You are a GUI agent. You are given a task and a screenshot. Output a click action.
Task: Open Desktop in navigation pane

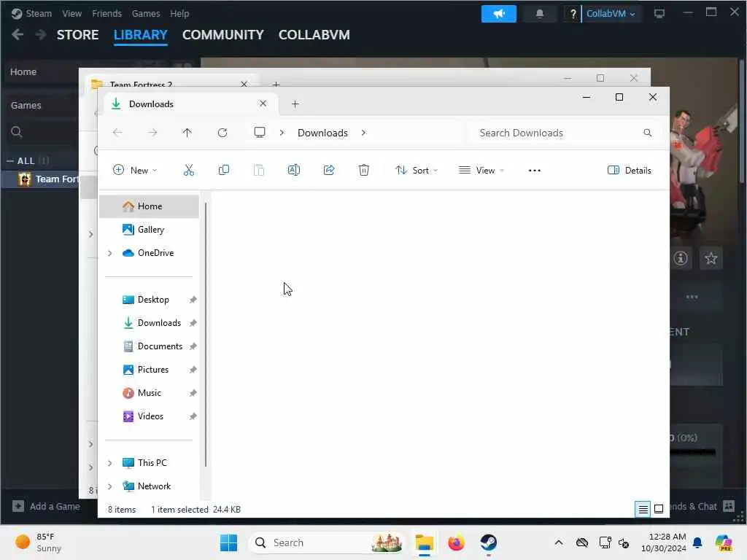click(149, 300)
